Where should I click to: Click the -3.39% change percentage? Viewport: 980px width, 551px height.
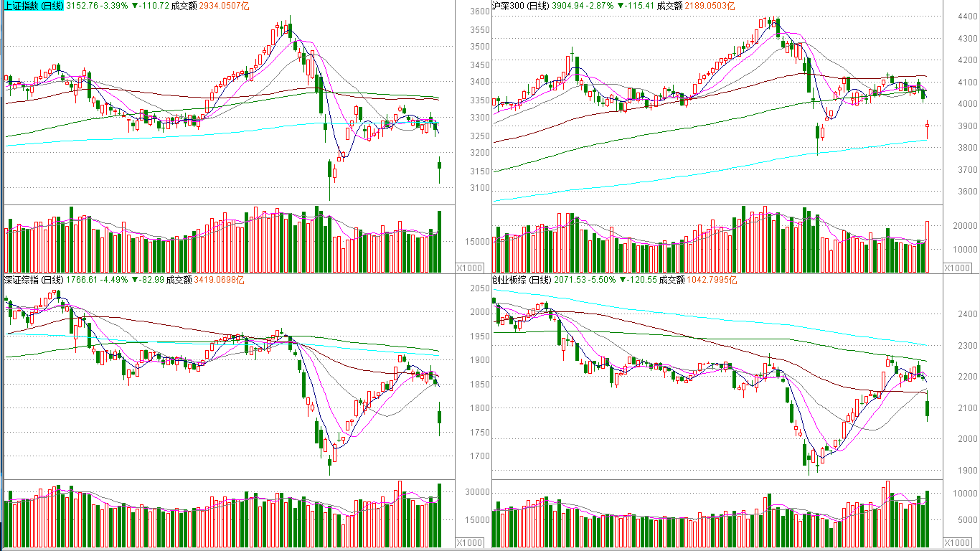click(x=116, y=6)
